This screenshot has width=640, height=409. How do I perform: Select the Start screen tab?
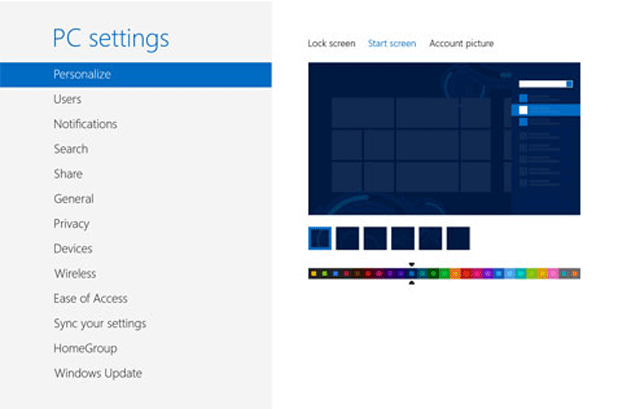[x=392, y=44]
